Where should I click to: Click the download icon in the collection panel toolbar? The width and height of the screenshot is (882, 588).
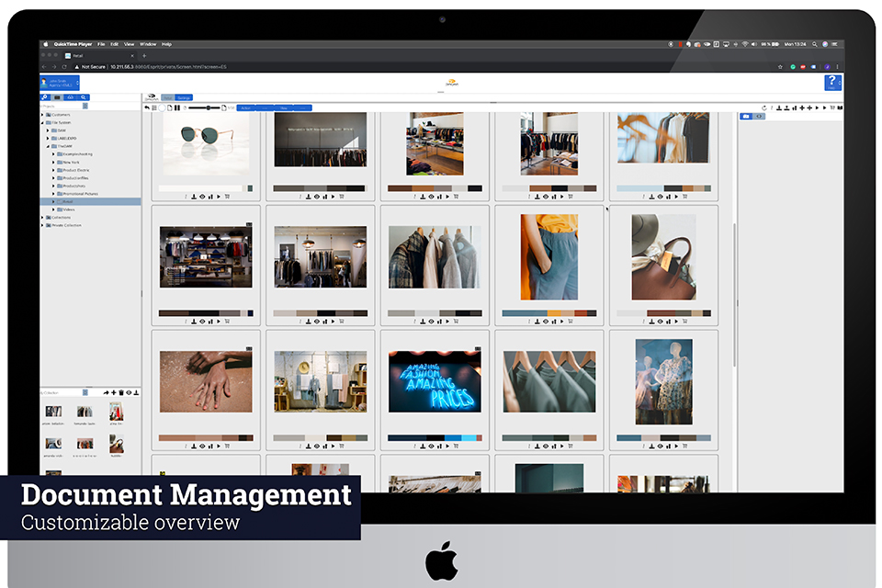coord(136,392)
